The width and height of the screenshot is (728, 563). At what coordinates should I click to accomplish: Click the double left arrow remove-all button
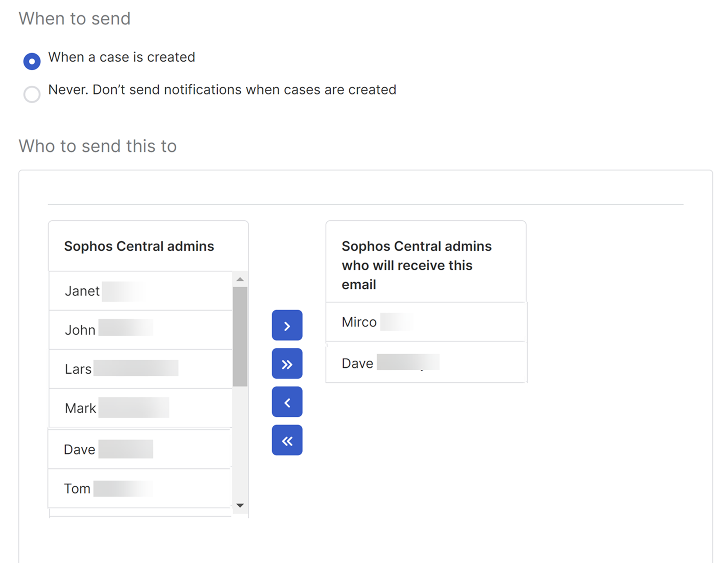pyautogui.click(x=287, y=440)
